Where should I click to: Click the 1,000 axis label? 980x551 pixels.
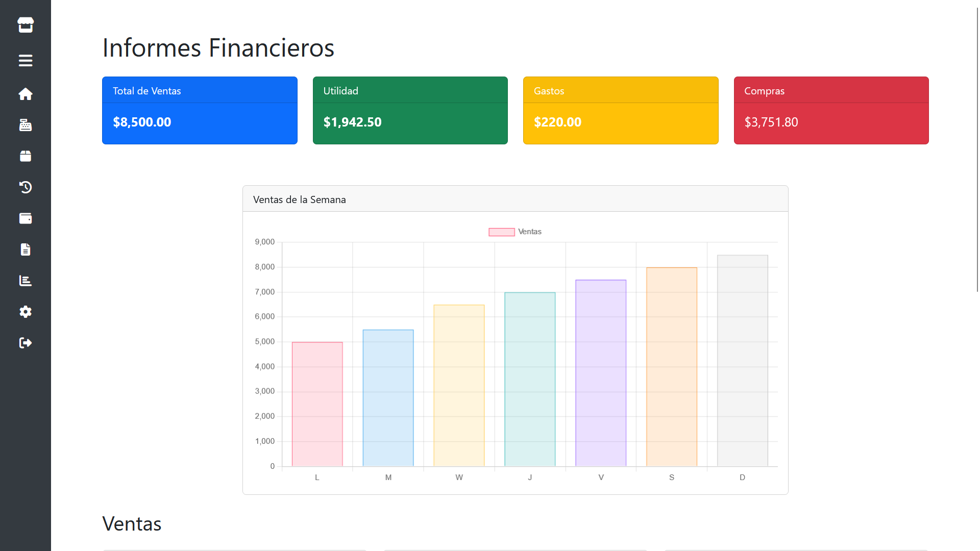click(x=264, y=441)
